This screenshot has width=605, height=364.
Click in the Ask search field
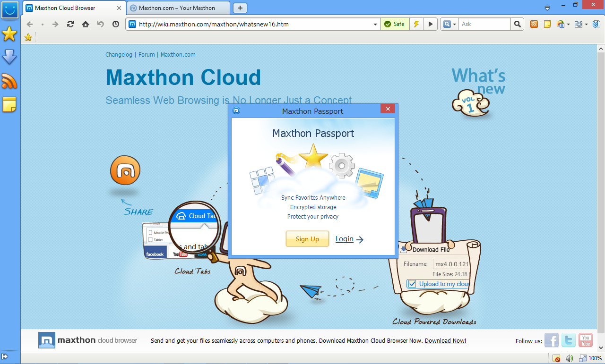point(484,24)
